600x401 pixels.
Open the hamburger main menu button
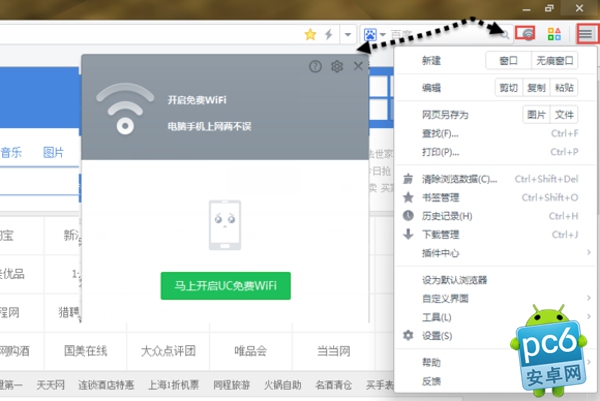click(x=586, y=33)
